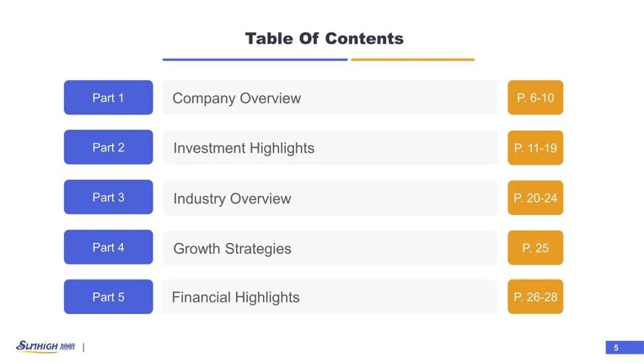Click the slide number 5 box

(625, 347)
